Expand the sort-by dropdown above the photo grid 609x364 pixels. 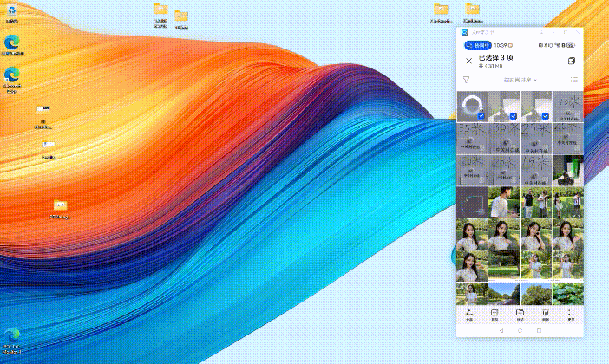click(520, 80)
